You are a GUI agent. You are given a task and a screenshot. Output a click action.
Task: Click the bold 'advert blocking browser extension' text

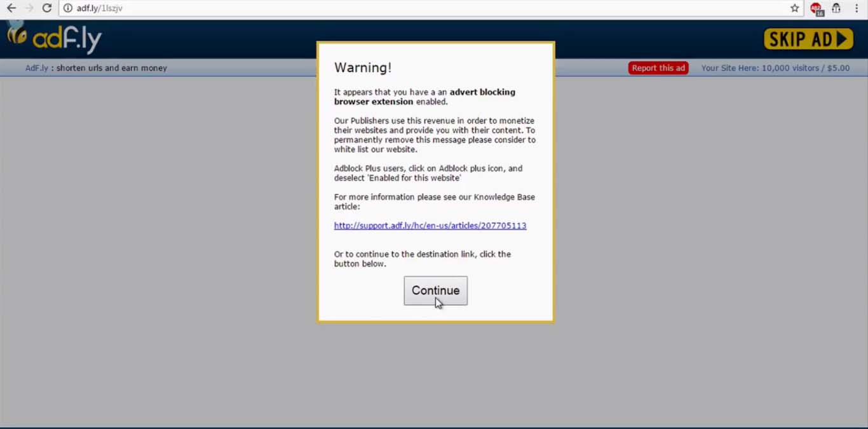coord(424,97)
